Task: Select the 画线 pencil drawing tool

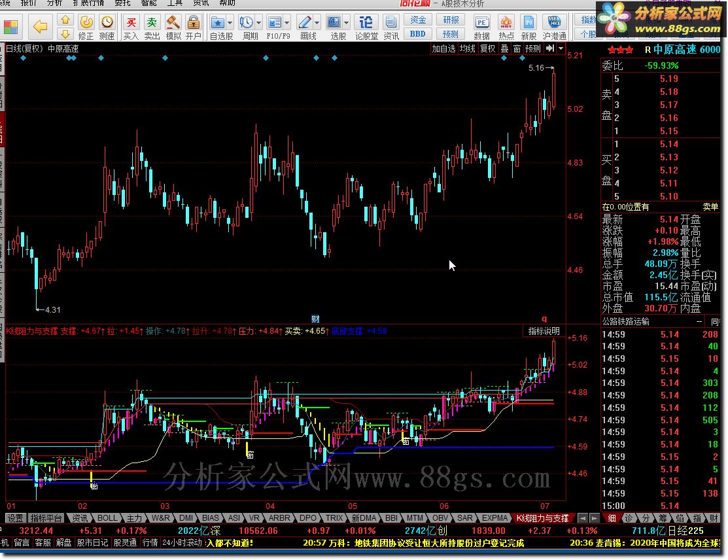Action: [x=305, y=22]
